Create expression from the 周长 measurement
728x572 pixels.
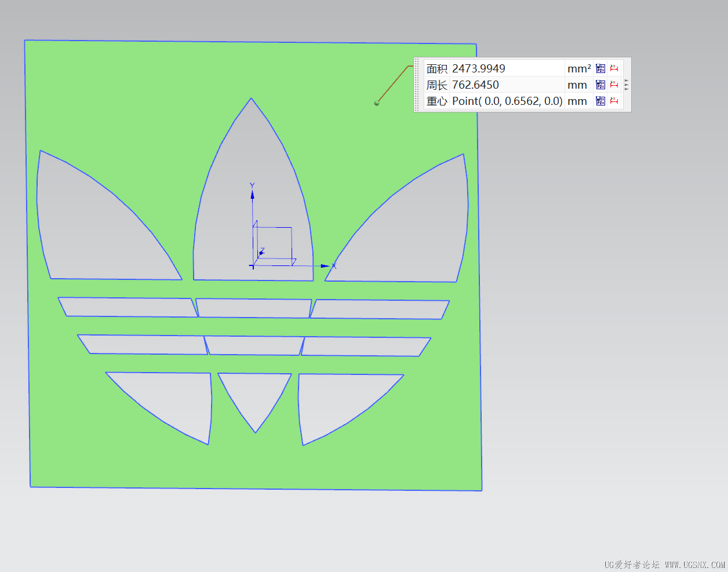click(x=600, y=84)
